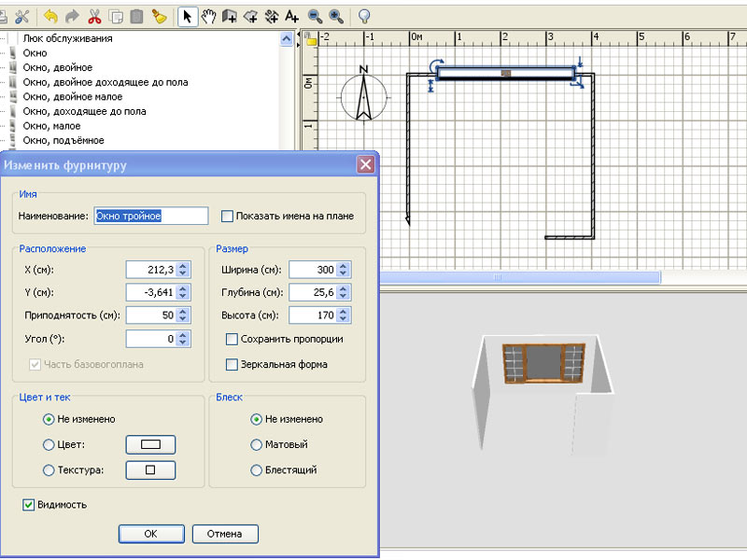This screenshot has width=747, height=560.
Task: Close the Изменить фурнитуру dialog
Action: coord(366,165)
